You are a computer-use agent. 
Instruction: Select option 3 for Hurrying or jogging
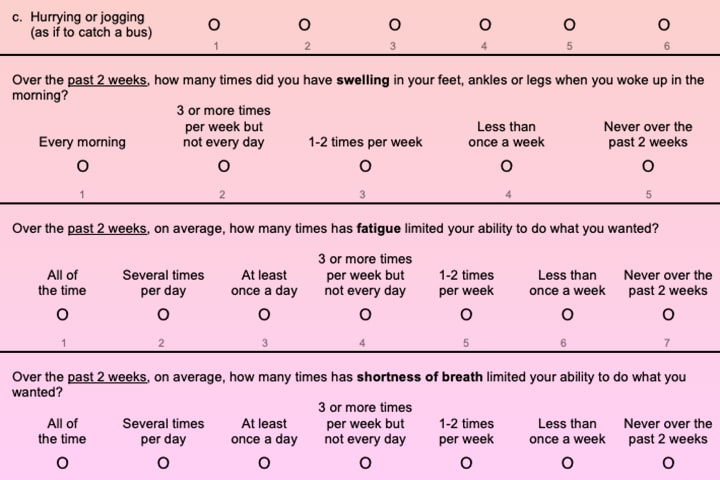point(394,24)
